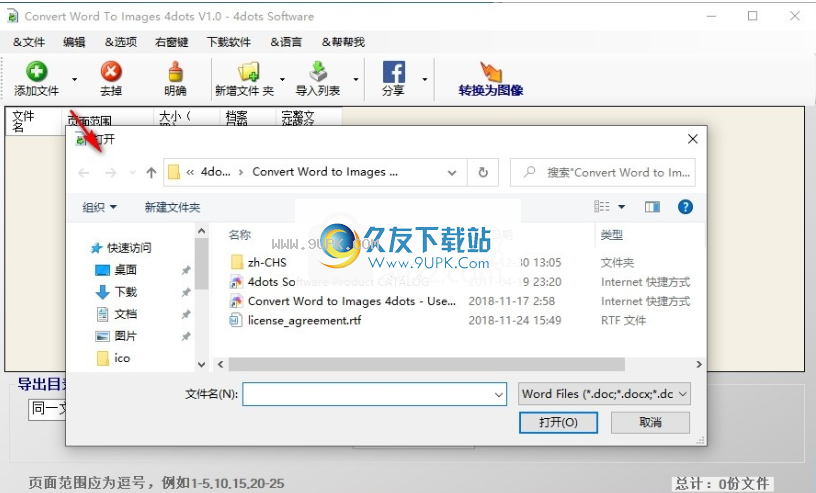Toggle the preview pane icon
816x493 pixels.
tap(652, 207)
